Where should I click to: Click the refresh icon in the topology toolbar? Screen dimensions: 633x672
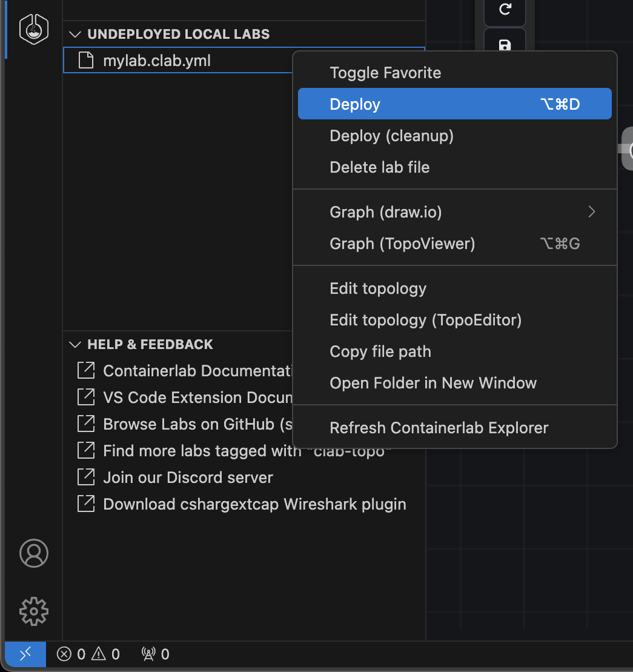(505, 10)
